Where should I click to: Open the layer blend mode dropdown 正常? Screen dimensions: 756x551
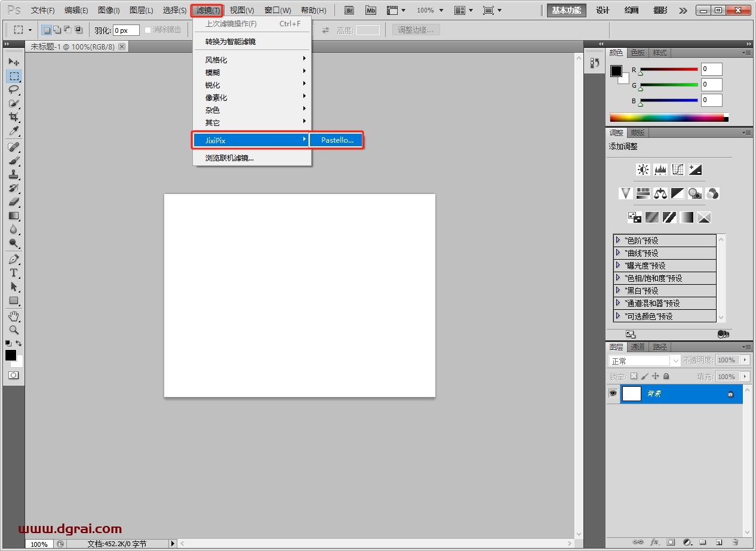(644, 361)
